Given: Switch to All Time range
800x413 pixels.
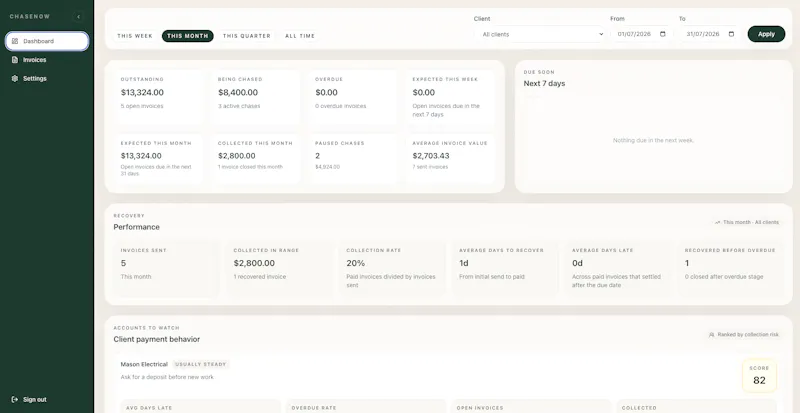Looking at the screenshot, I should (x=300, y=36).
